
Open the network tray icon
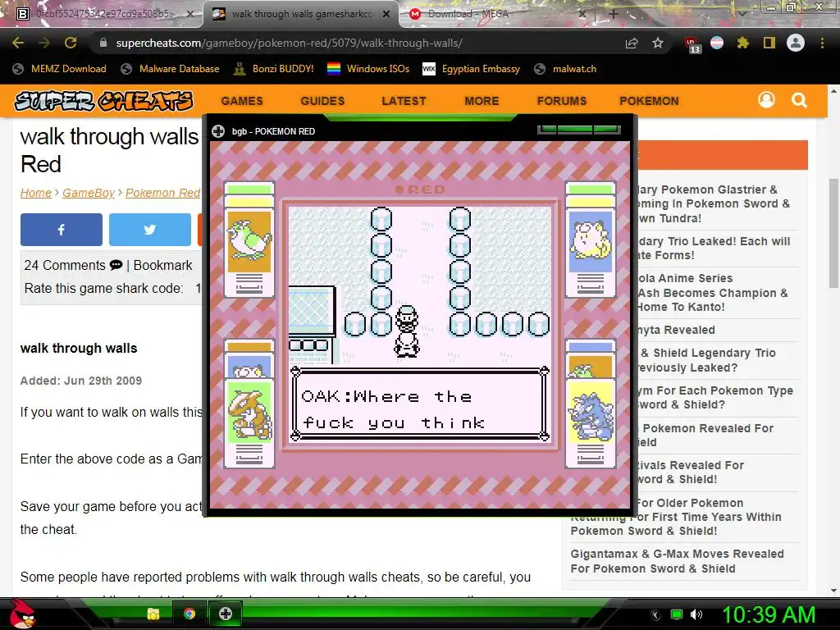(x=677, y=614)
